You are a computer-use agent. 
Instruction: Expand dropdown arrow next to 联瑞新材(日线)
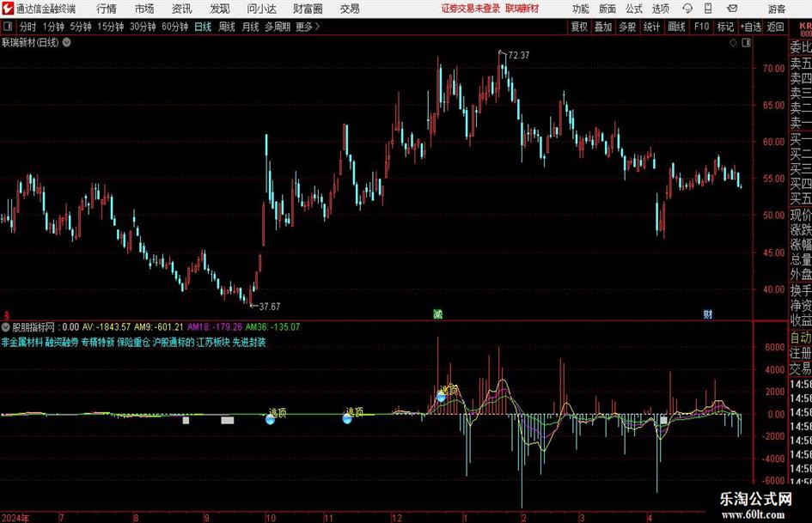pyautogui.click(x=67, y=42)
